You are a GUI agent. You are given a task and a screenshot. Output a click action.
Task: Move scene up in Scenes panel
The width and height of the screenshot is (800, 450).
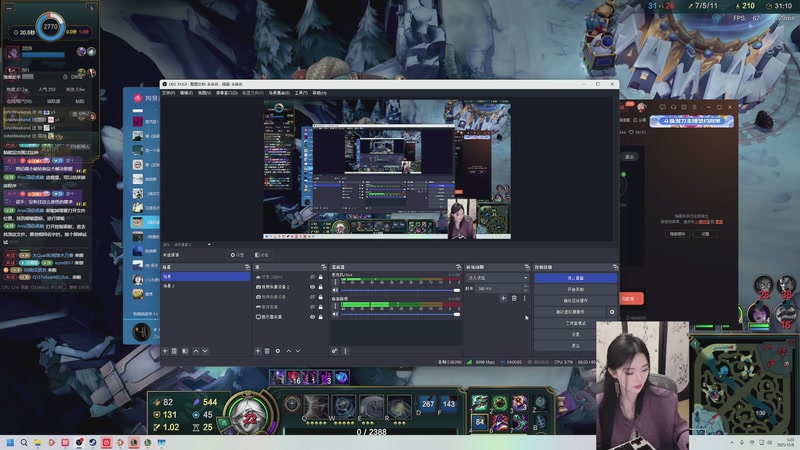tap(196, 351)
